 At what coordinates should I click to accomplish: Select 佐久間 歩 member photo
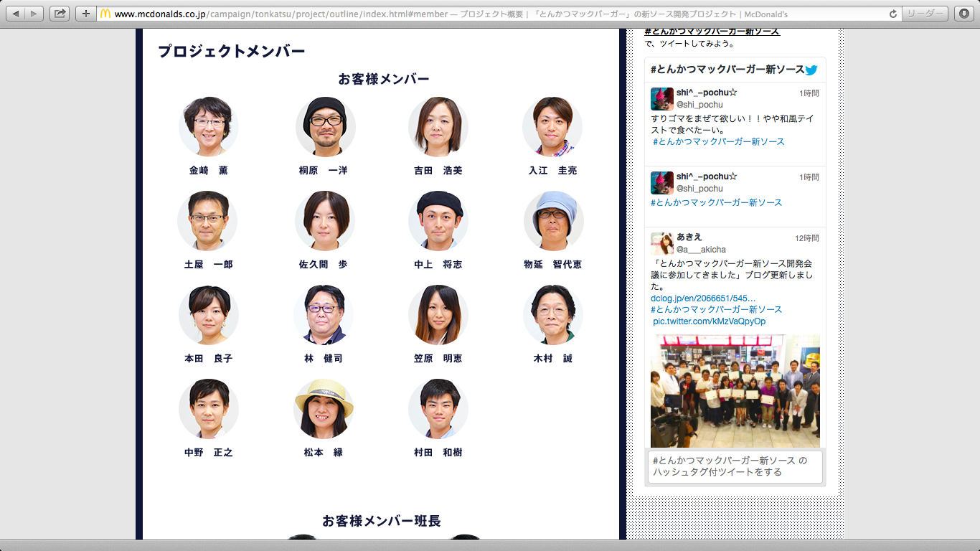(x=325, y=220)
